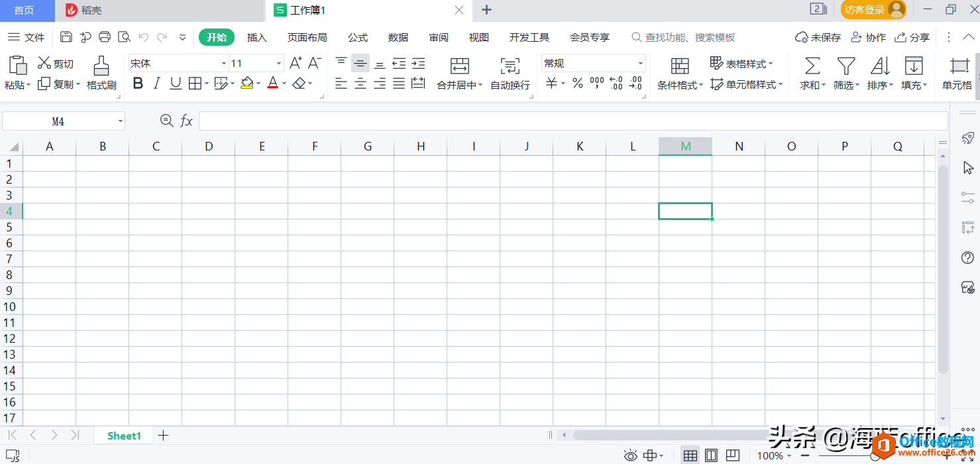This screenshot has height=464, width=980.
Task: Click the percent style icon
Action: pos(578,84)
